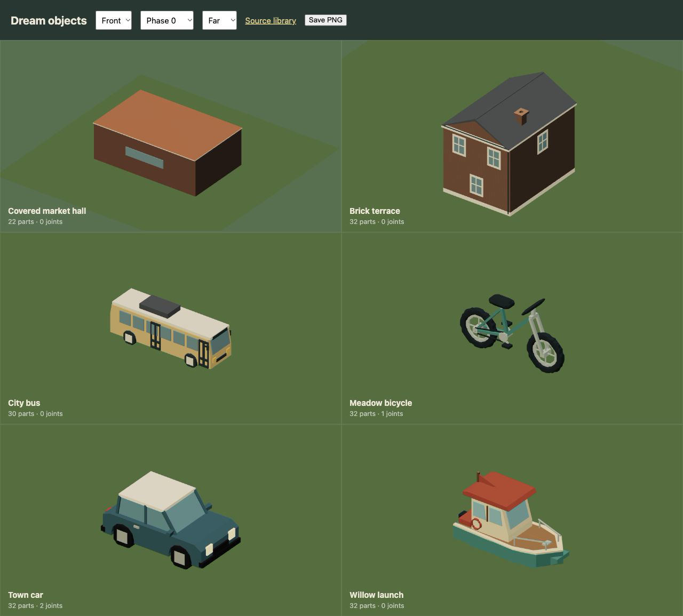Select the Covered market hall model
The image size is (683, 616).
[x=168, y=142]
